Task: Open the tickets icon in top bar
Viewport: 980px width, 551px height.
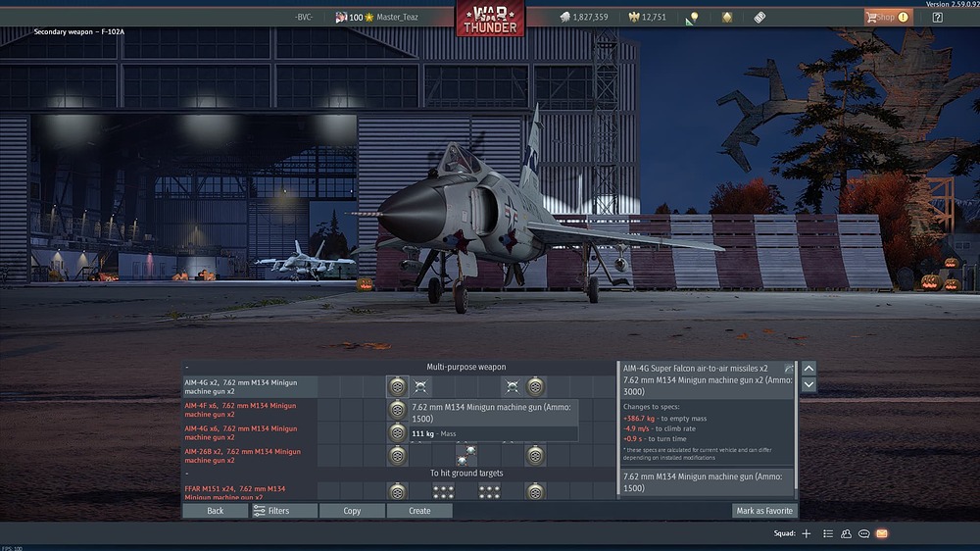Action: (x=759, y=18)
